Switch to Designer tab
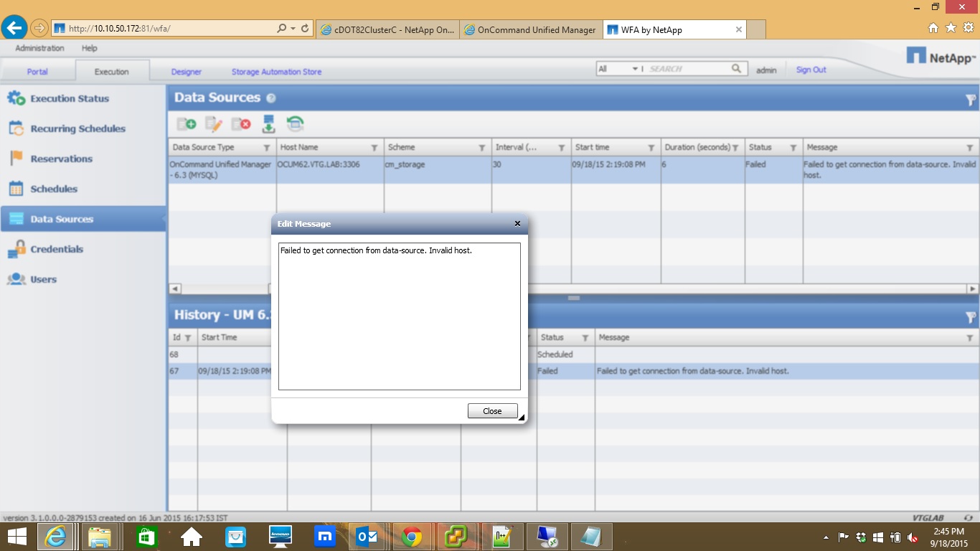 pyautogui.click(x=187, y=72)
